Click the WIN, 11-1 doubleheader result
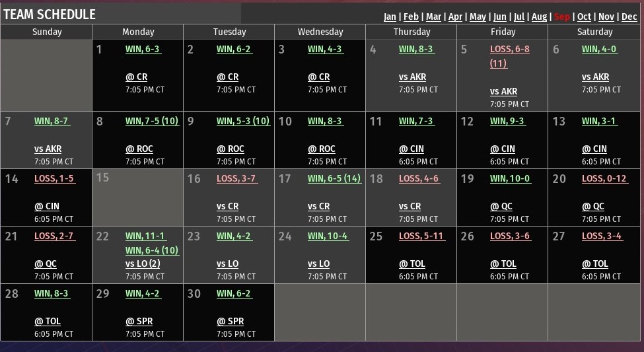This screenshot has height=352, width=644. click(145, 236)
